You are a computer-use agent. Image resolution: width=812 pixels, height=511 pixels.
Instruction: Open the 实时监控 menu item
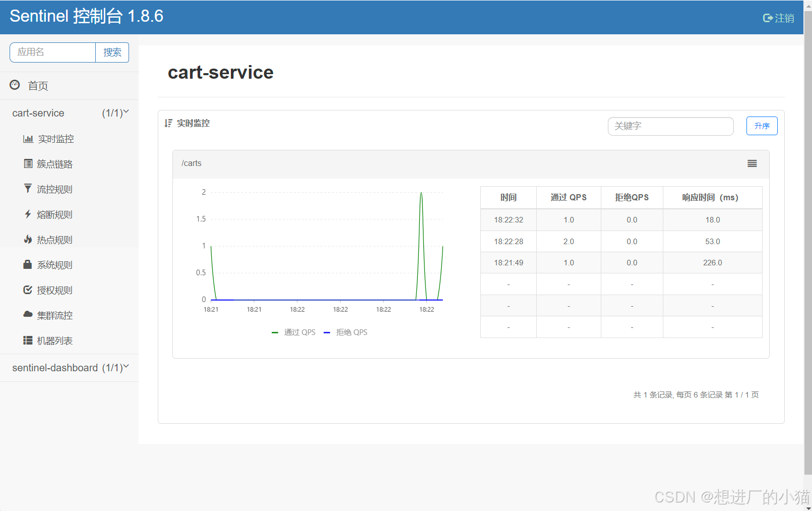coord(56,139)
